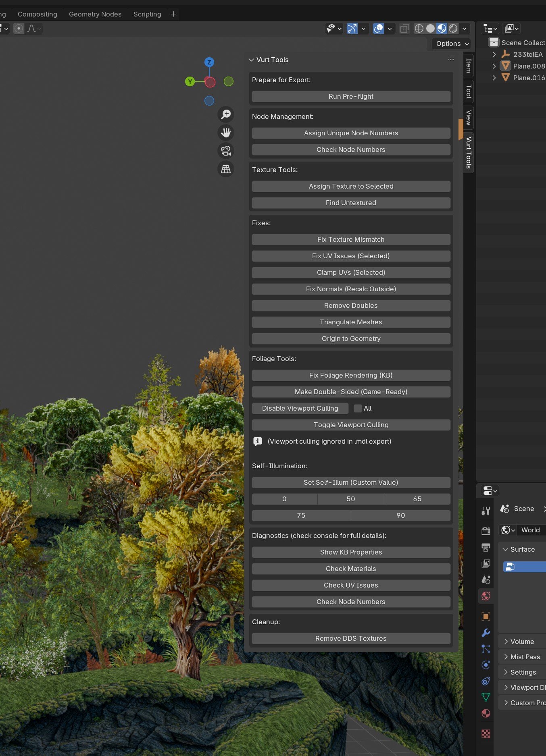This screenshot has height=756, width=546.
Task: Toggle X-ray mode in viewport header
Action: pyautogui.click(x=404, y=29)
